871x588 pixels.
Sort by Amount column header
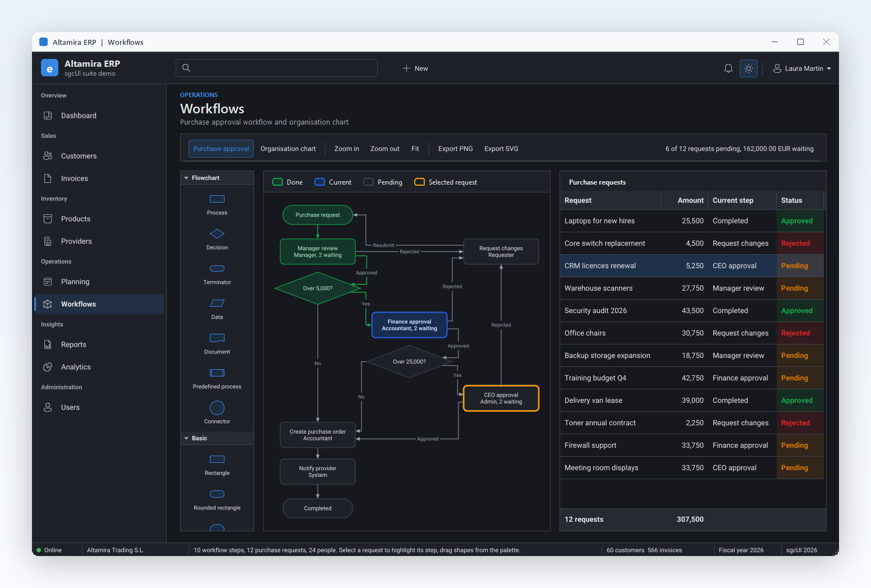[685, 200]
